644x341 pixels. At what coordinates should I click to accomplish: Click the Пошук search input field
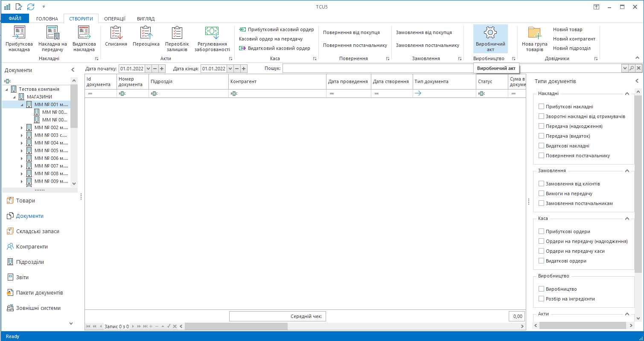point(452,68)
